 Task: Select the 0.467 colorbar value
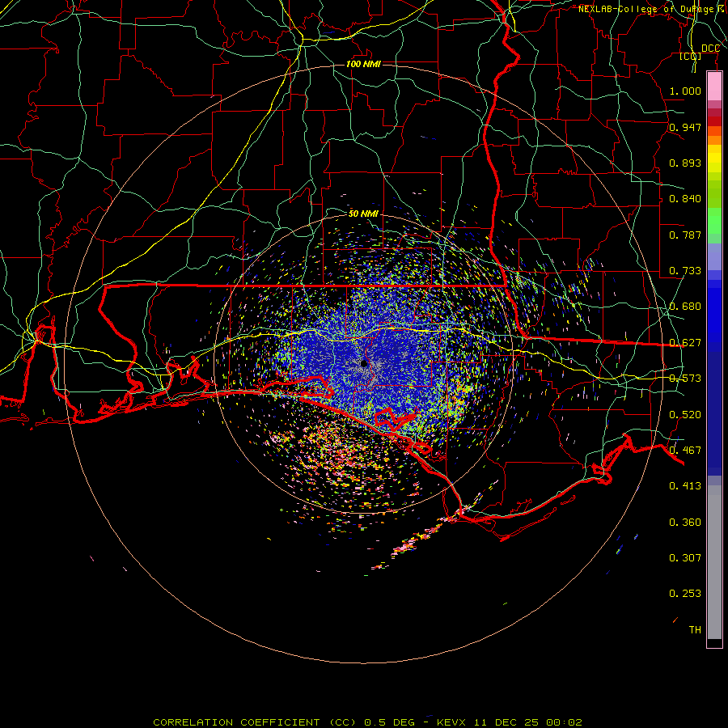[685, 451]
